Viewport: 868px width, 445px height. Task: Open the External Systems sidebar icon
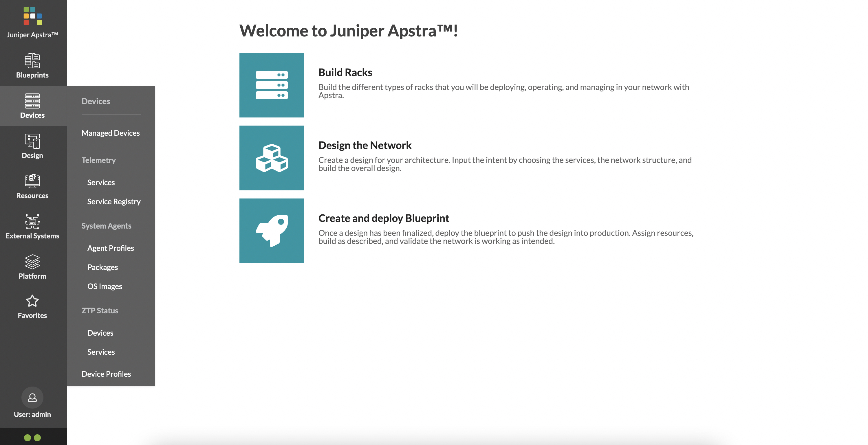(32, 222)
